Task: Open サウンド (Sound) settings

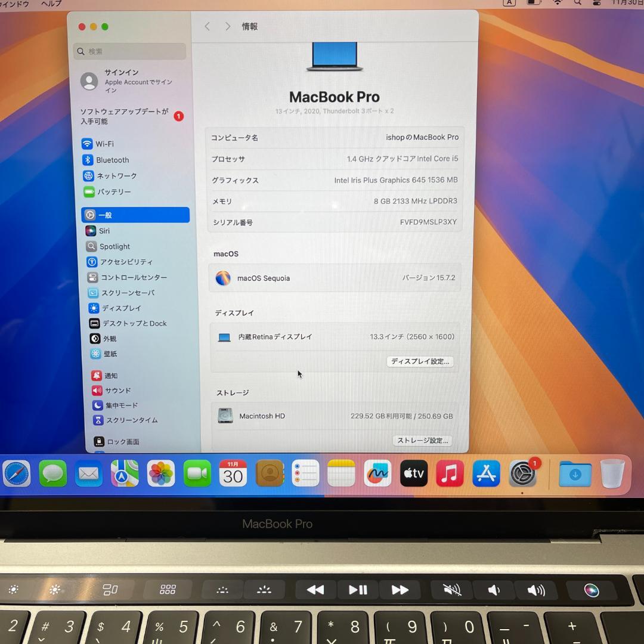Action: 113,391
